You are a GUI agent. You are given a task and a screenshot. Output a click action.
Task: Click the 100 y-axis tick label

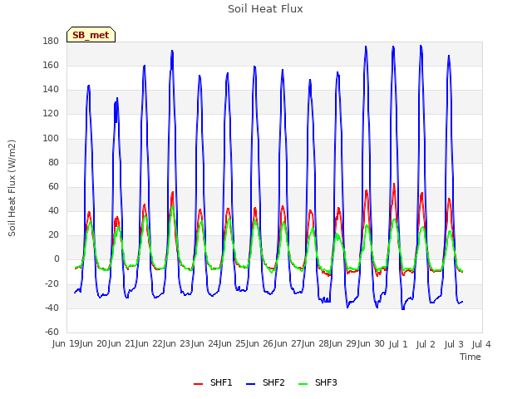51,139
